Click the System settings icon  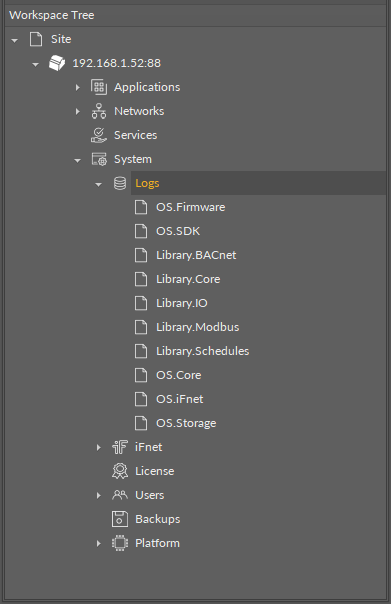click(99, 159)
